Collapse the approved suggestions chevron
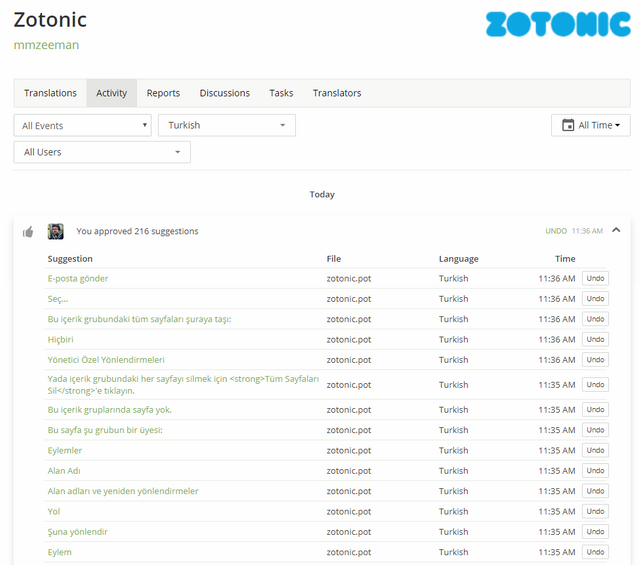The height and width of the screenshot is (565, 640). coord(616,230)
